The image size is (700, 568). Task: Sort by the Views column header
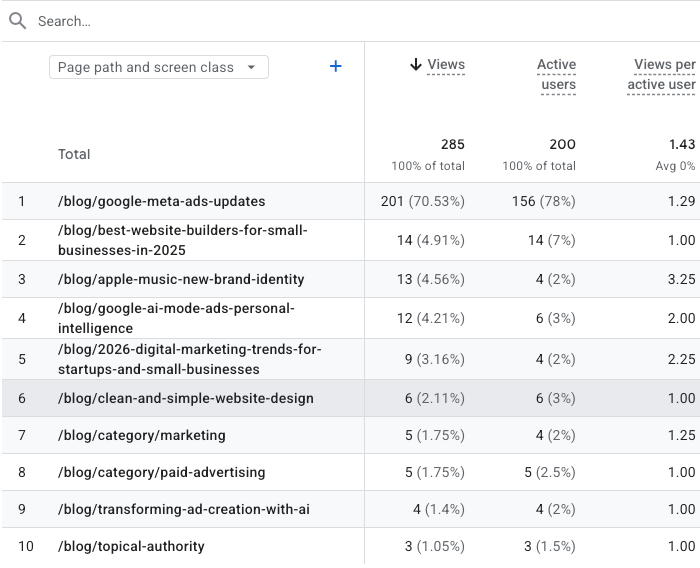click(446, 64)
